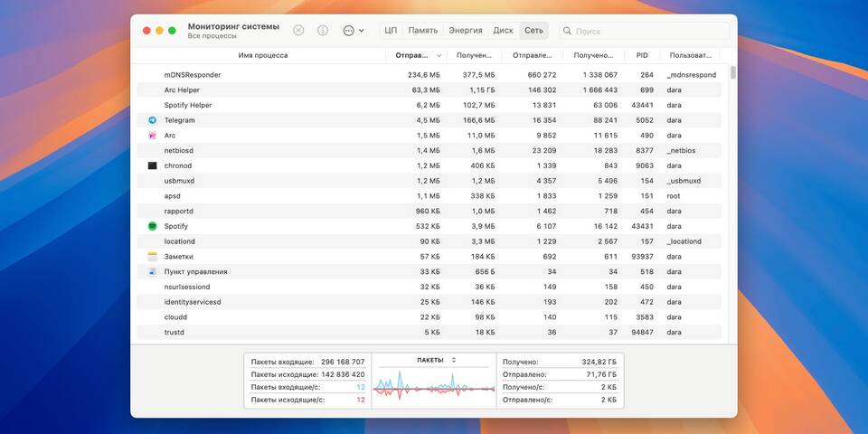
Task: Select the mDNSResponder process row
Action: point(429,75)
